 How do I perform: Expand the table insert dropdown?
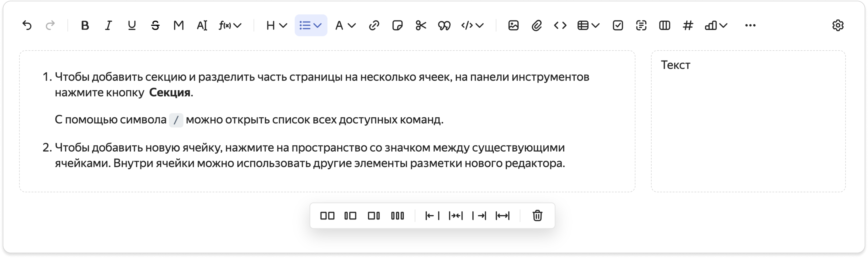[588, 25]
